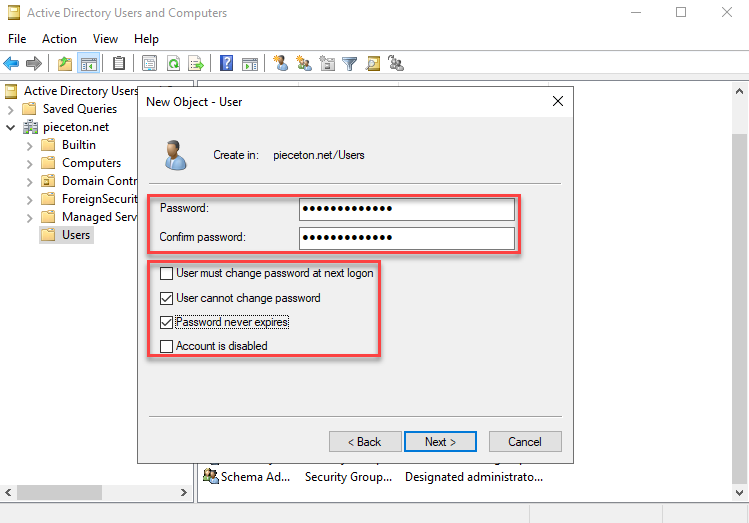749x523 pixels.
Task: Minimize the Active Directory window
Action: (636, 12)
